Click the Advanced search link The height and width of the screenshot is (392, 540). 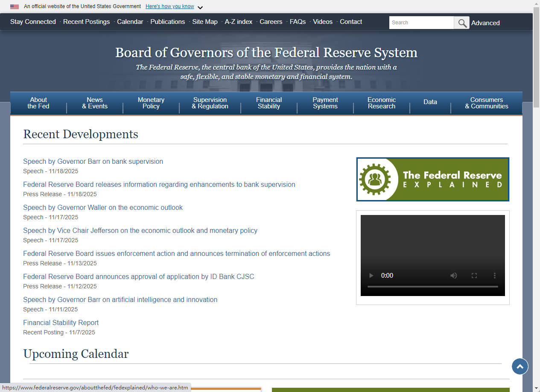[x=485, y=23]
